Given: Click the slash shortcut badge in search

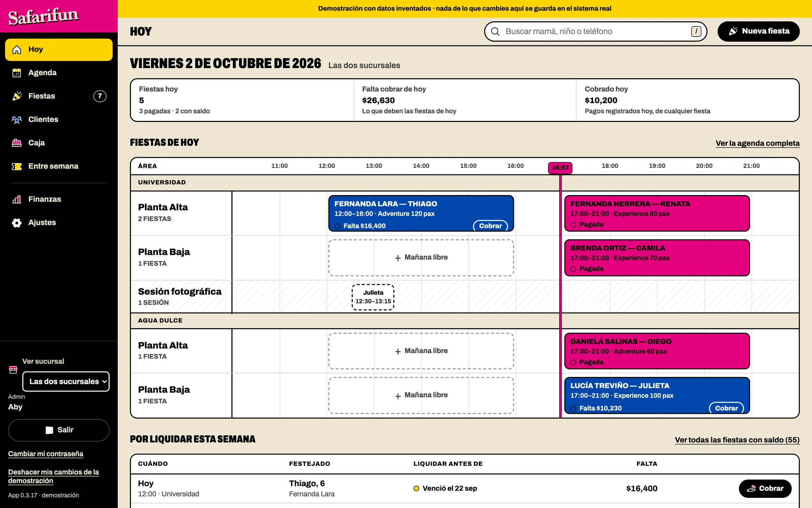Looking at the screenshot, I should coord(696,31).
